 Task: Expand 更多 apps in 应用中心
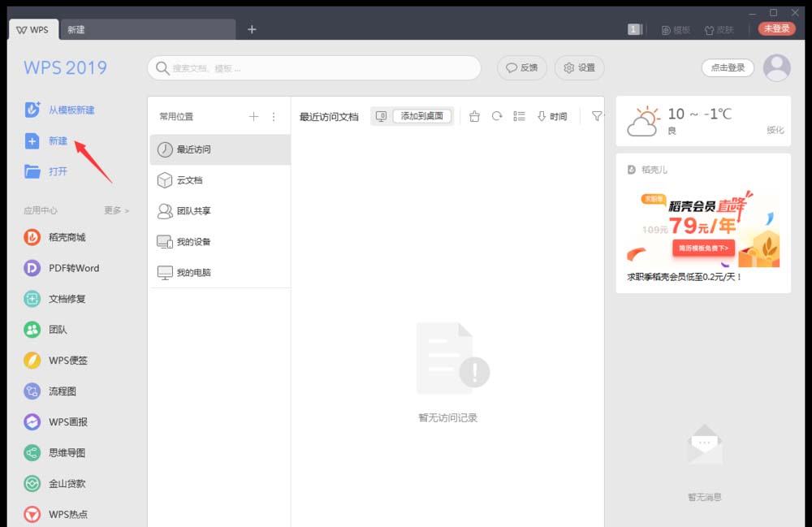coord(116,210)
